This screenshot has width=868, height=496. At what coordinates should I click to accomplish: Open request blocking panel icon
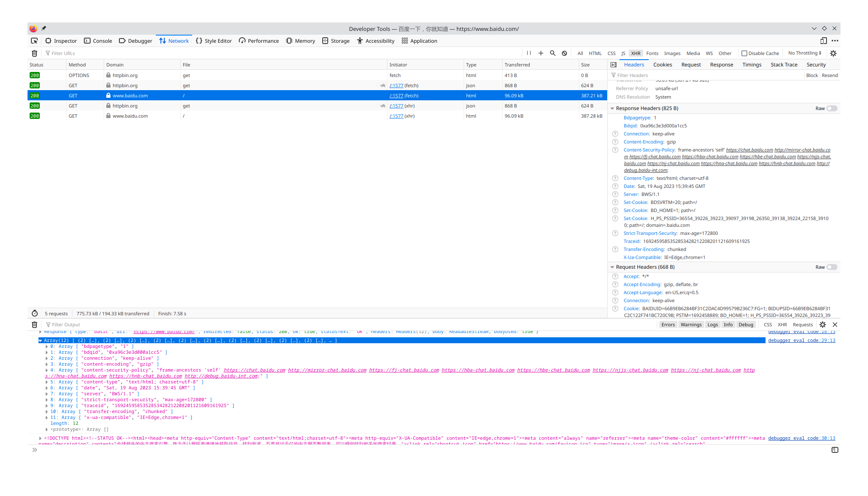coord(564,53)
